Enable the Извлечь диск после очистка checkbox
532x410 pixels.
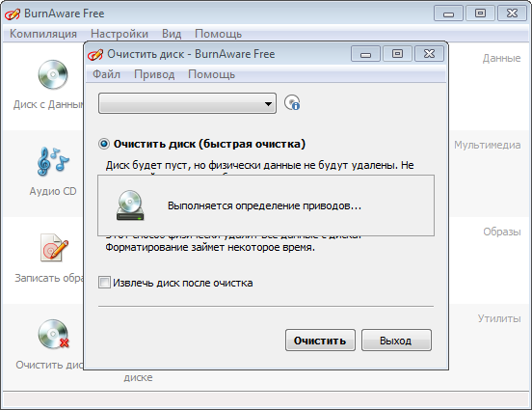(104, 283)
